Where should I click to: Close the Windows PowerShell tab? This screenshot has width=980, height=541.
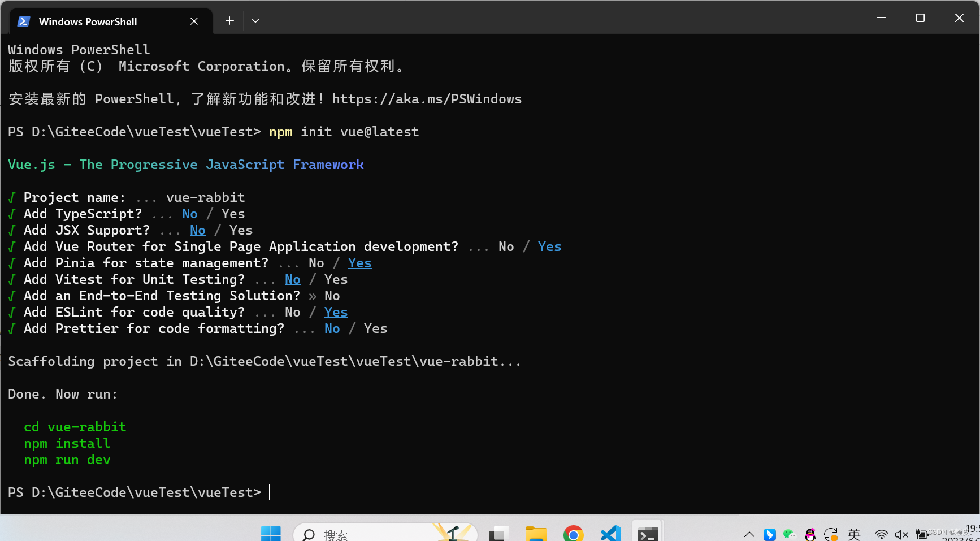(x=194, y=21)
